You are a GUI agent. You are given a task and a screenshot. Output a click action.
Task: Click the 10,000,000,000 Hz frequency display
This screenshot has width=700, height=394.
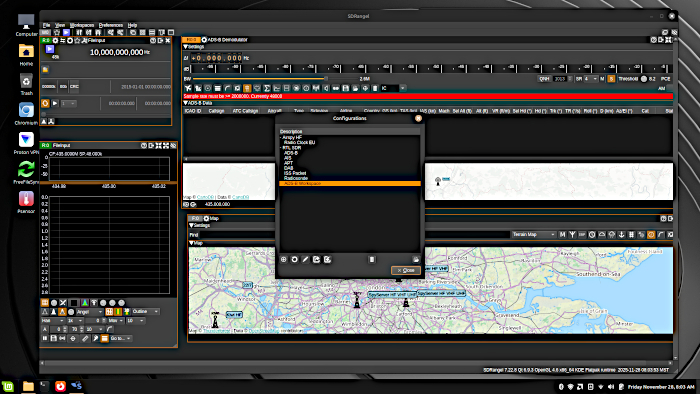pyautogui.click(x=116, y=52)
